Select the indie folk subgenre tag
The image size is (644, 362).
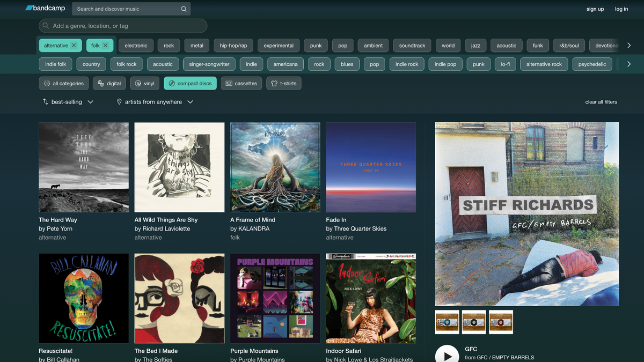(x=55, y=64)
